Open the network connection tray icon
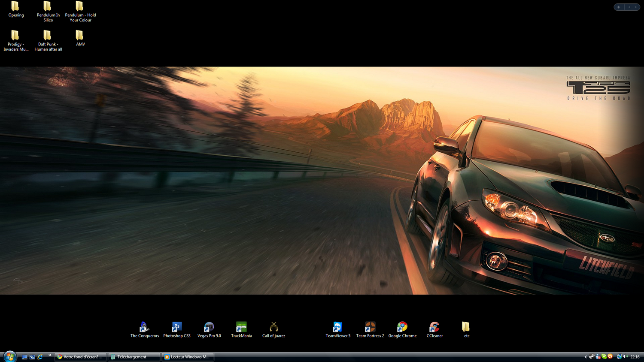The width and height of the screenshot is (644, 362). click(x=620, y=356)
